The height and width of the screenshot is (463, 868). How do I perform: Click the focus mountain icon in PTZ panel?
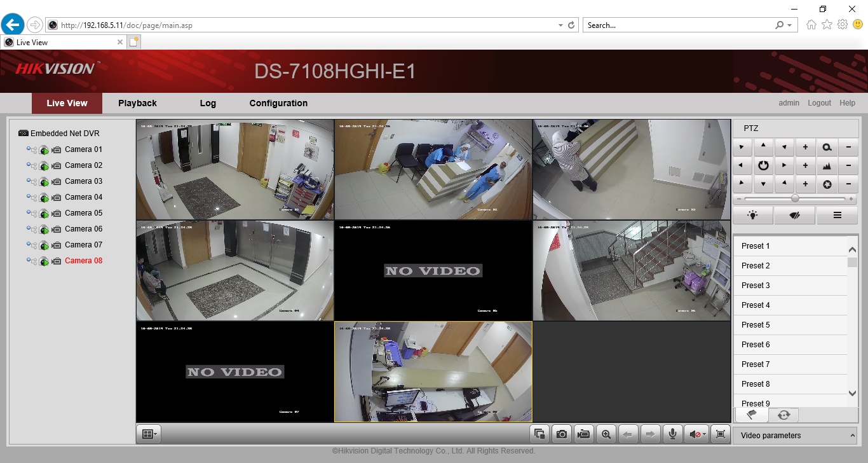pos(827,165)
